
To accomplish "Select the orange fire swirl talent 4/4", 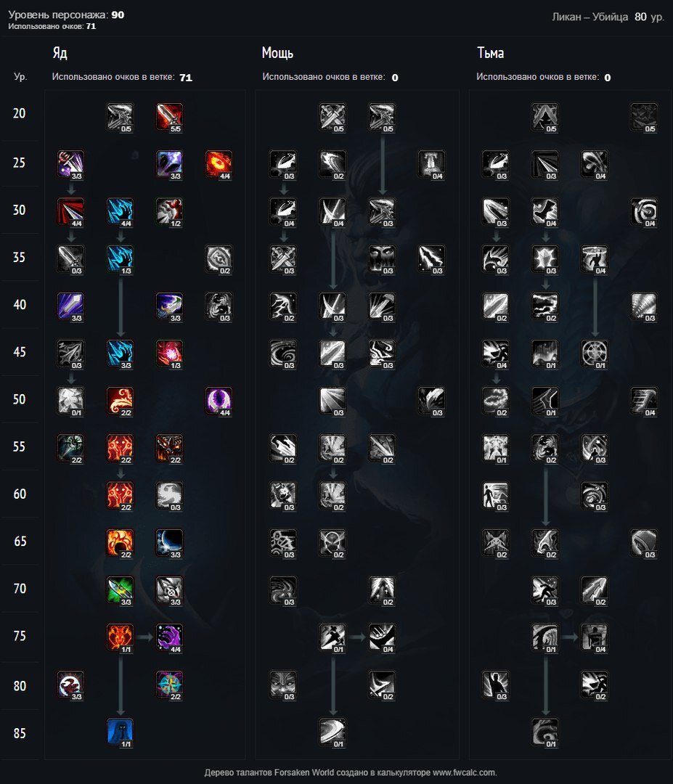I will pos(219,165).
